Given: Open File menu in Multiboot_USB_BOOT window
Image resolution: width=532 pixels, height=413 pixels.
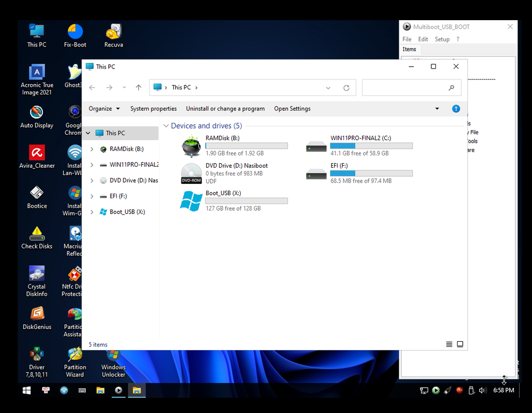Looking at the screenshot, I should point(407,39).
